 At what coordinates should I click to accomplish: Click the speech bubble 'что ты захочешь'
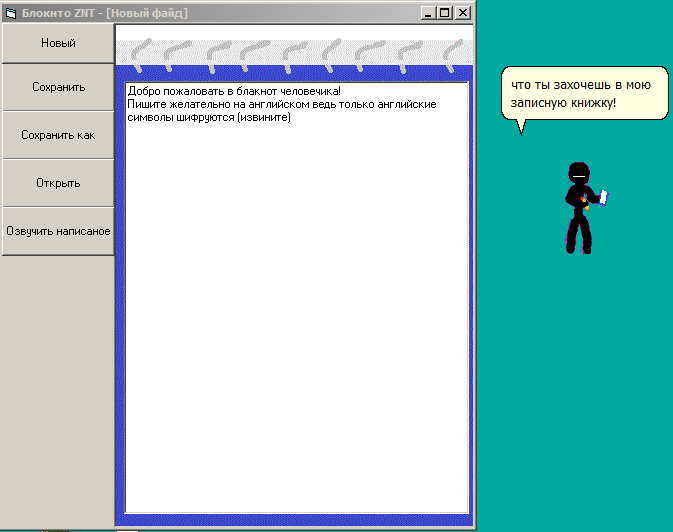click(x=585, y=94)
